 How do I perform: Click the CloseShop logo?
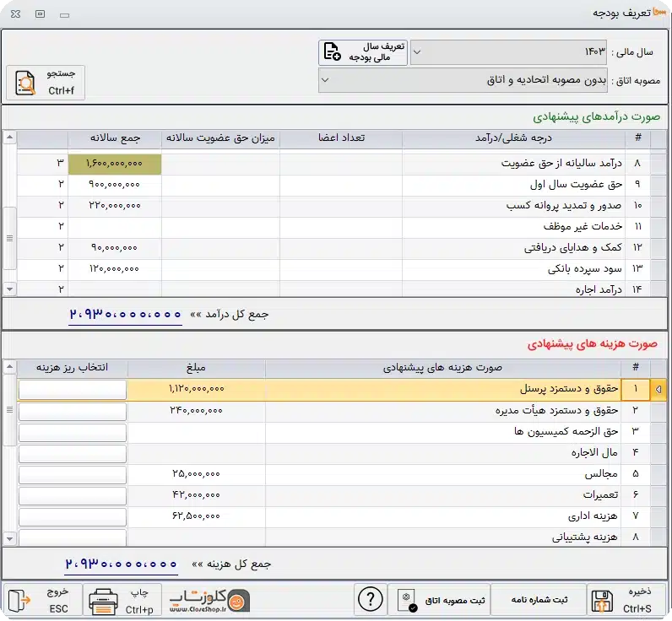coord(210,601)
